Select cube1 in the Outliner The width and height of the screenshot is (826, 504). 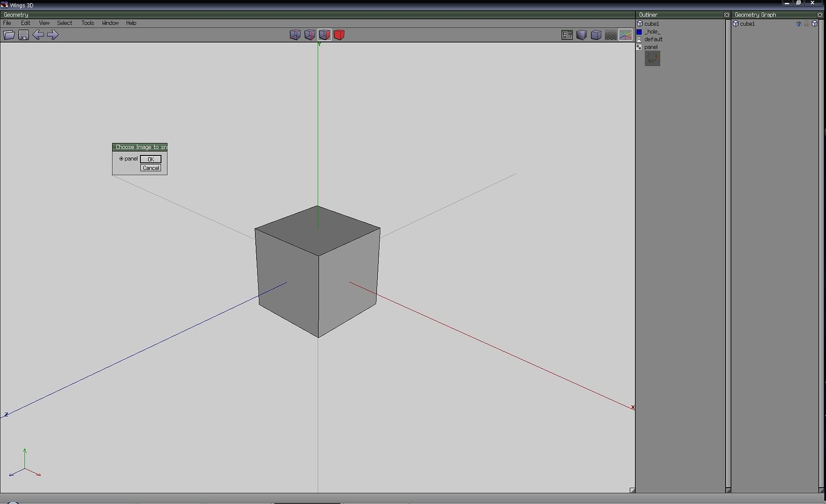(651, 24)
